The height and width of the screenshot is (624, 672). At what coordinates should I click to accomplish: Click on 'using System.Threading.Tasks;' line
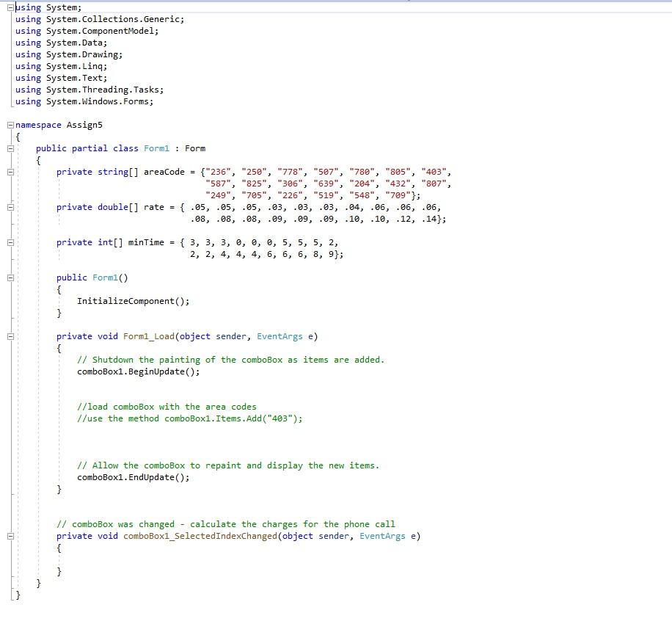pos(90,90)
